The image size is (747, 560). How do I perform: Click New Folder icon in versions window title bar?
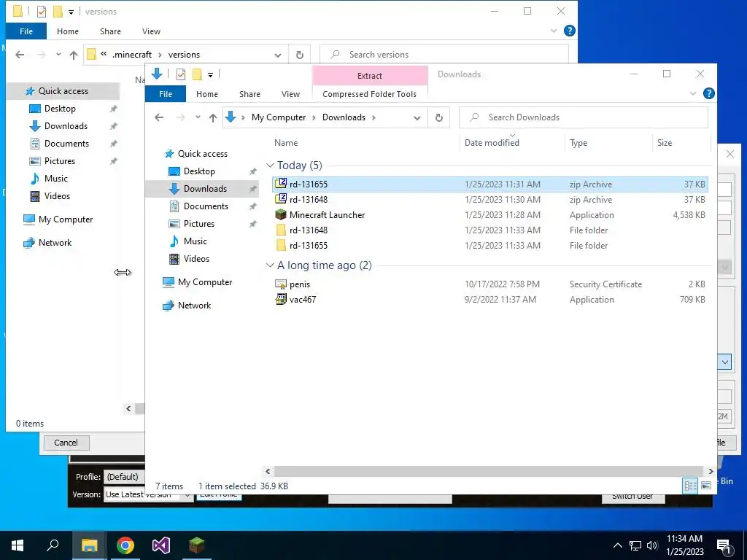(57, 12)
